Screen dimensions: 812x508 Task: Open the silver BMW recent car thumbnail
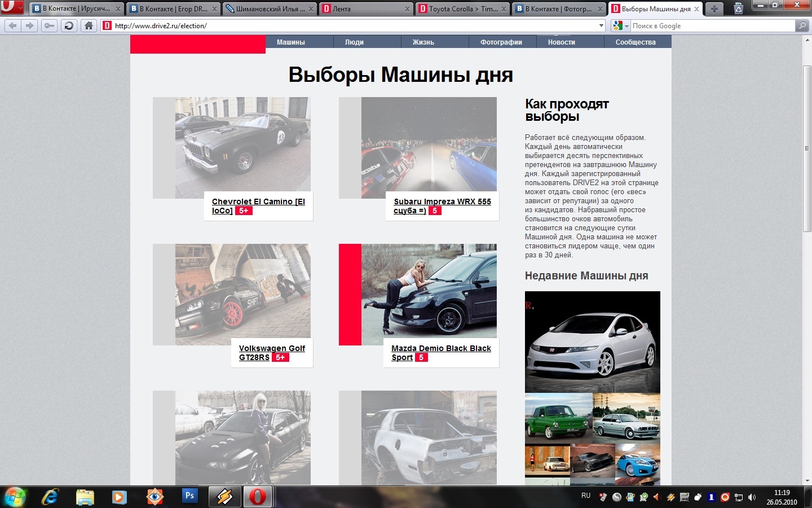626,418
